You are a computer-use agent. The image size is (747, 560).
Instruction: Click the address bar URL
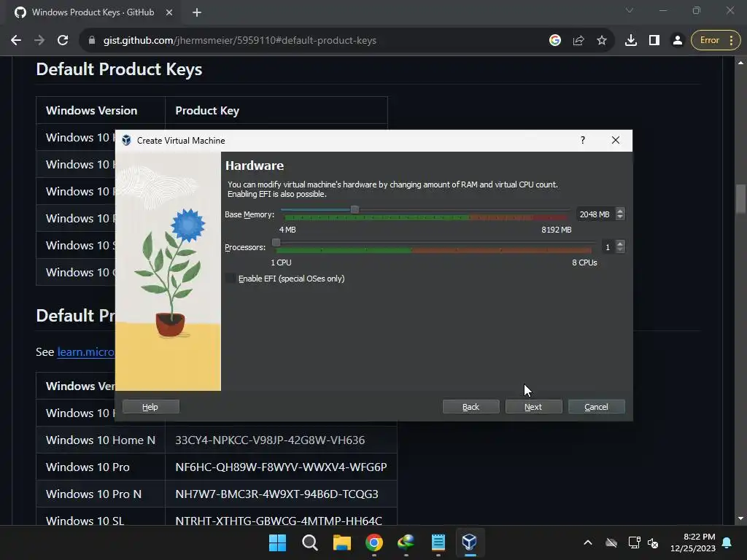239,41
